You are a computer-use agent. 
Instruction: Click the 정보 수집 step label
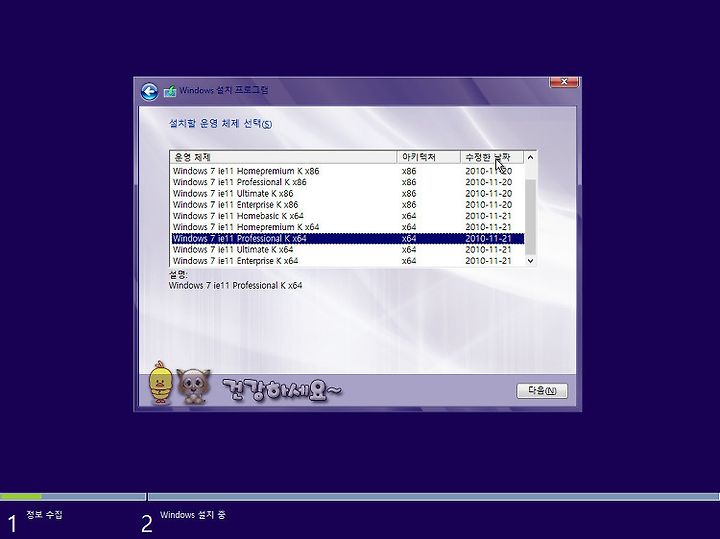click(x=45, y=514)
